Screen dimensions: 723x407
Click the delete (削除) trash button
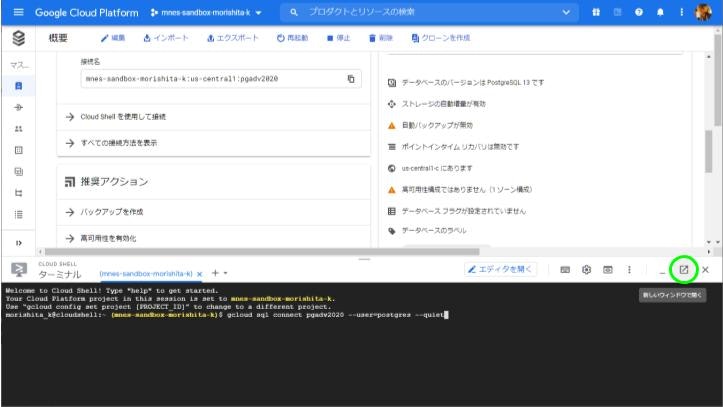pyautogui.click(x=381, y=38)
